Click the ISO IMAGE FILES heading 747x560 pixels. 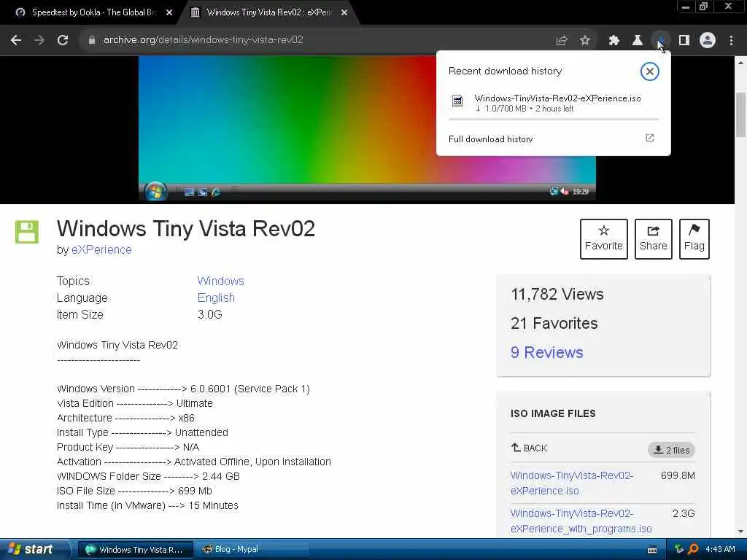pos(553,413)
